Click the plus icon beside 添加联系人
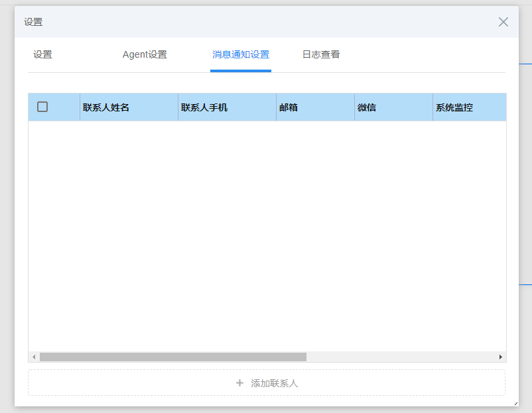The width and height of the screenshot is (532, 413). click(x=239, y=383)
